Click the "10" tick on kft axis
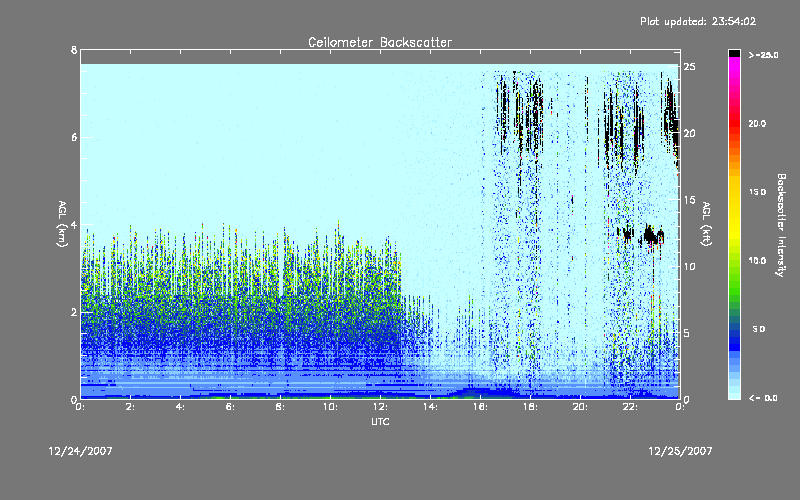Screen dimensions: 800x500 [689, 266]
